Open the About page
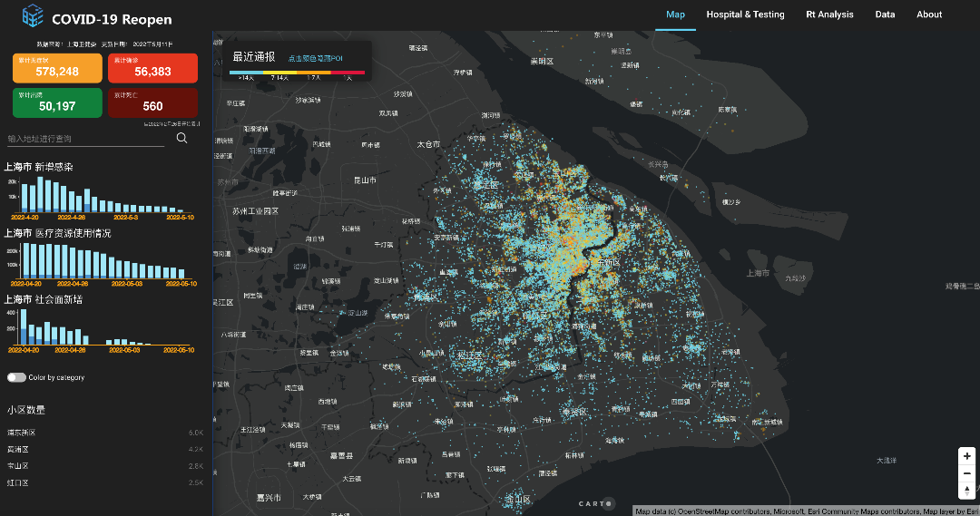The height and width of the screenshot is (516, 980). pos(929,15)
